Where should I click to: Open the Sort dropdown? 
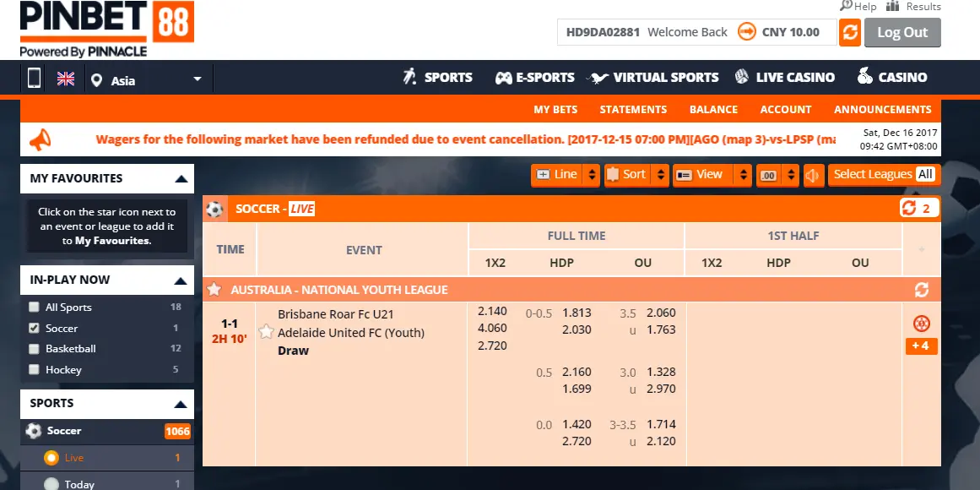point(636,175)
